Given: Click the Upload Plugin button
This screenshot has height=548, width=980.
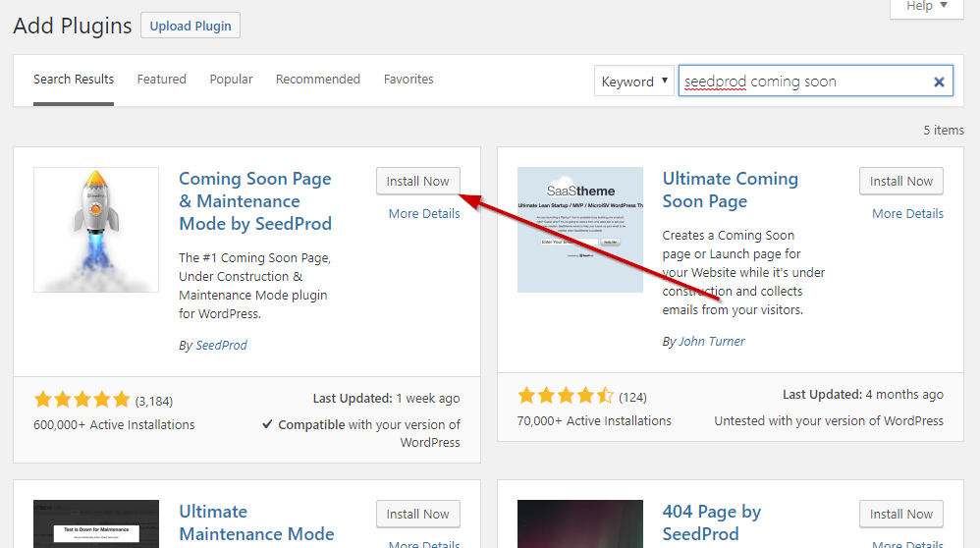Looking at the screenshot, I should 191,26.
